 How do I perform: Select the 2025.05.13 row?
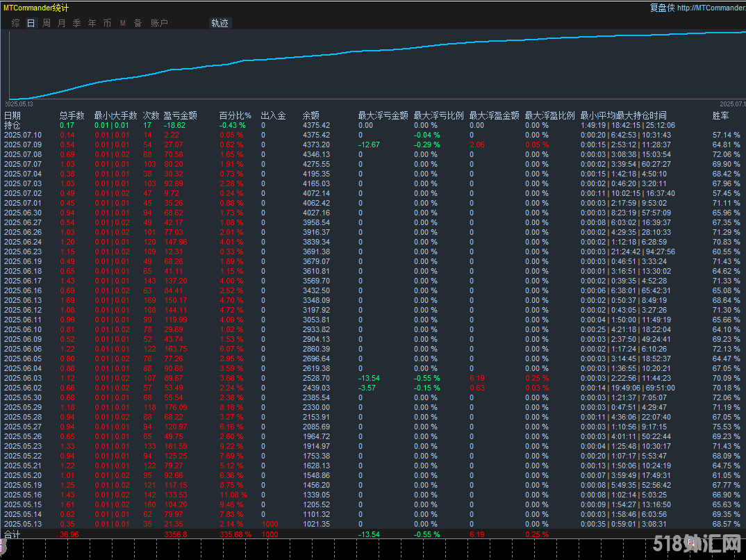(x=22, y=524)
